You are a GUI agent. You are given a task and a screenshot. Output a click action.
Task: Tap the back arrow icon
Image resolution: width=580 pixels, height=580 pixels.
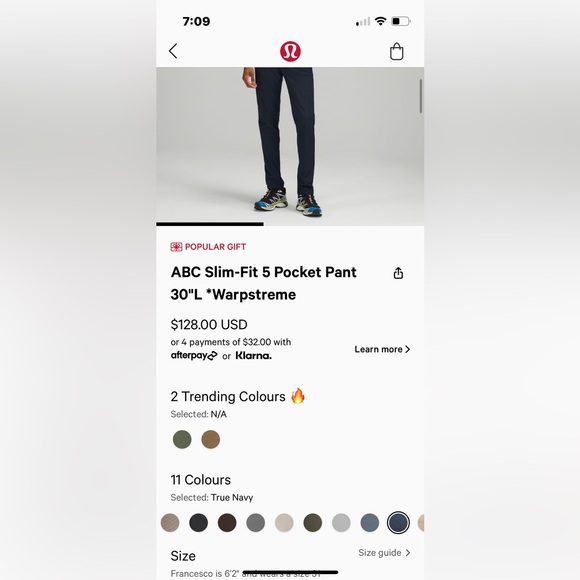tap(173, 51)
